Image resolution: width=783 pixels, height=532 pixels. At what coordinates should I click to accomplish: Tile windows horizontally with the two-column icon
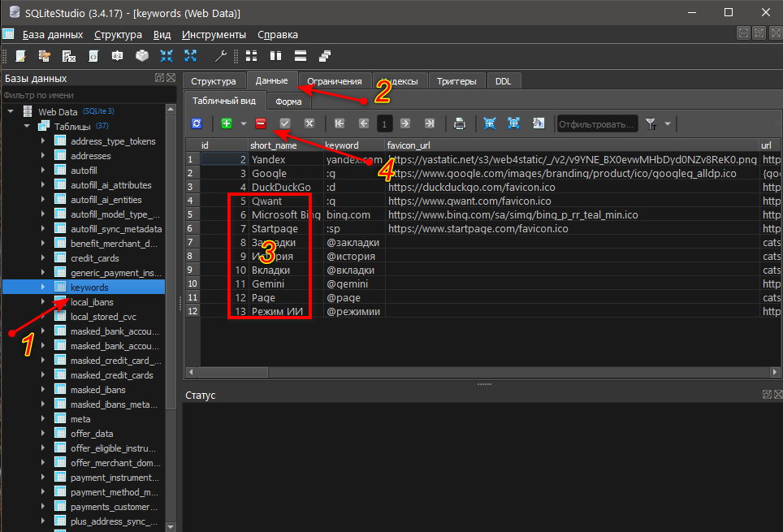[275, 56]
